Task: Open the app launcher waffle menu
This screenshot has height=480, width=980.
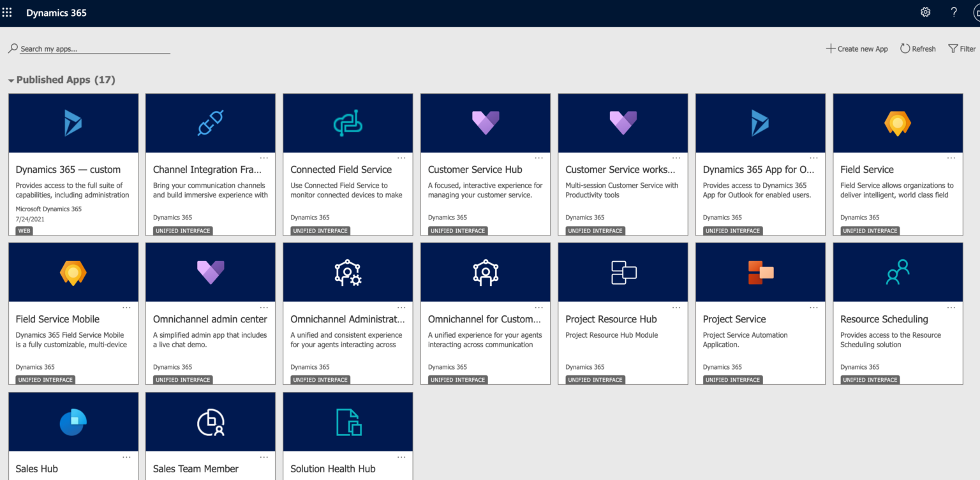Action: (x=8, y=12)
